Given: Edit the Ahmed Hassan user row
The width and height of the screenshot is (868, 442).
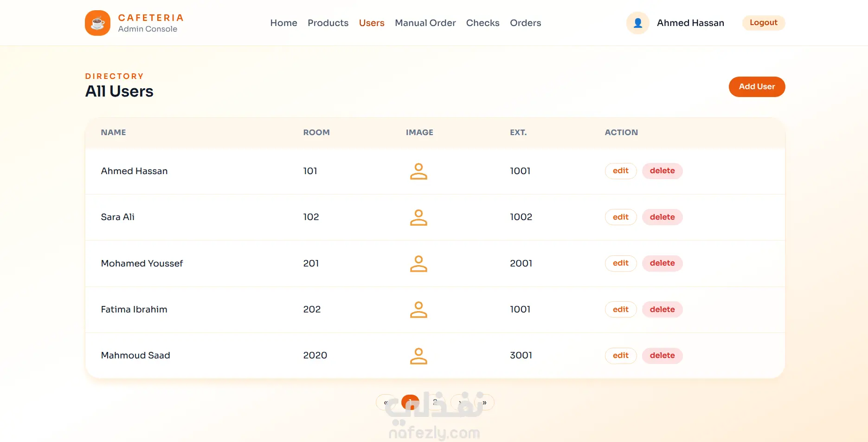Looking at the screenshot, I should [621, 171].
